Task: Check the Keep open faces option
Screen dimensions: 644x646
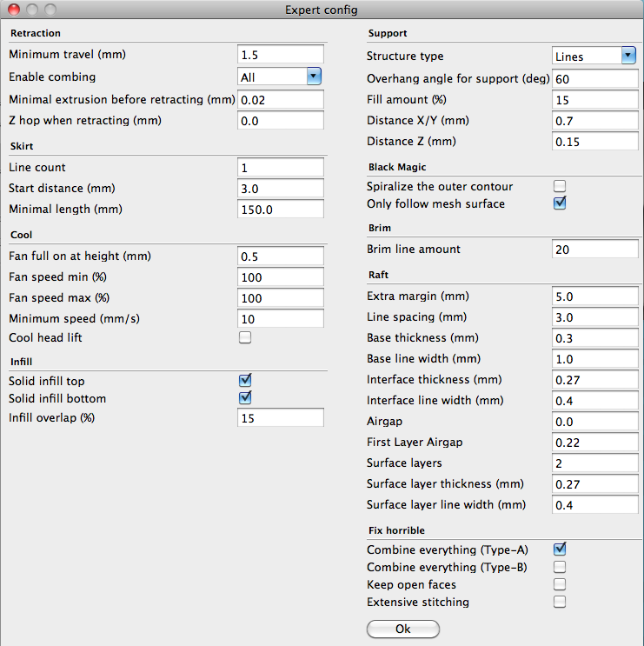Action: [x=560, y=584]
